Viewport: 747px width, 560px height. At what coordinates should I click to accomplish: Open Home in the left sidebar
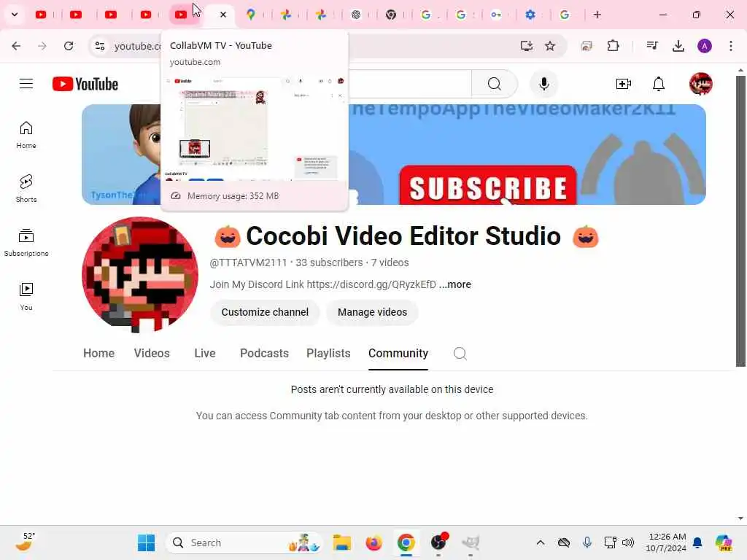pos(26,135)
